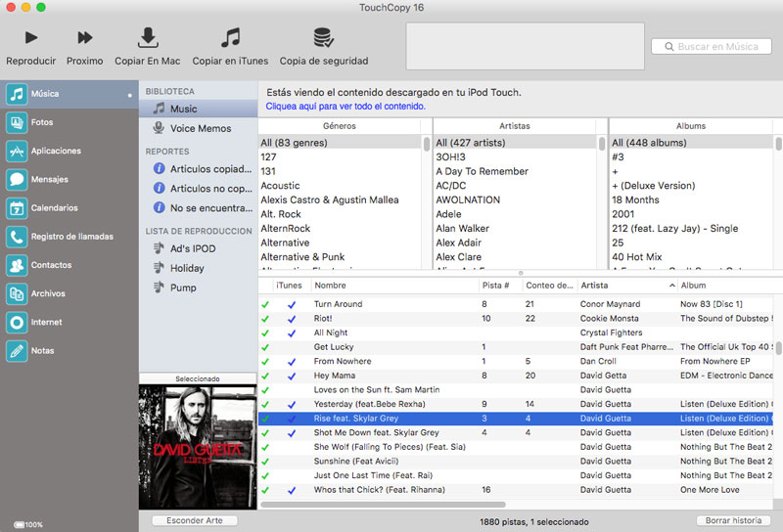783x532 pixels.
Task: Open the Aplicaciones section icon
Action: [x=17, y=151]
